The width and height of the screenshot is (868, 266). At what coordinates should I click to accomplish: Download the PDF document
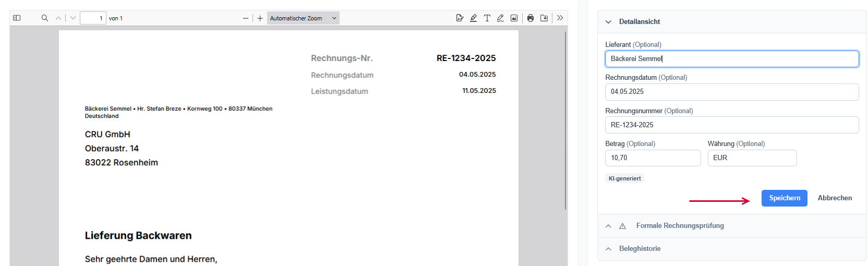point(544,18)
